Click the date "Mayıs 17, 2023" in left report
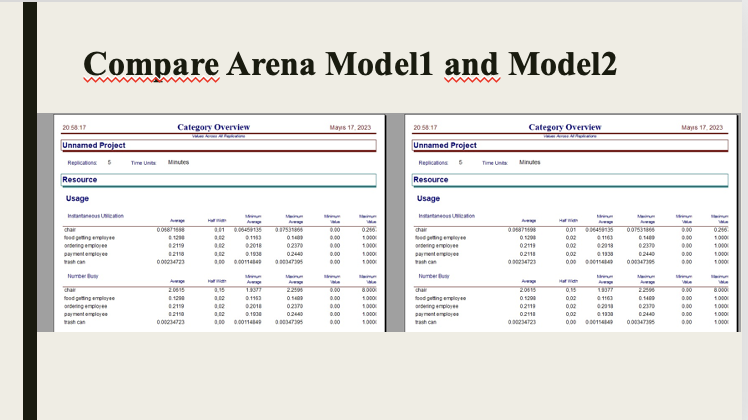 [350, 127]
